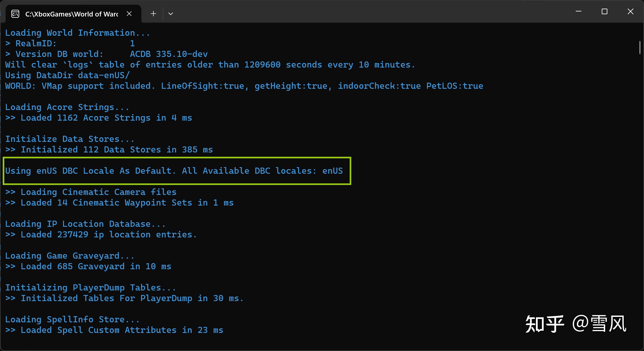This screenshot has width=644, height=351.
Task: Maximize the terminal window
Action: [604, 12]
